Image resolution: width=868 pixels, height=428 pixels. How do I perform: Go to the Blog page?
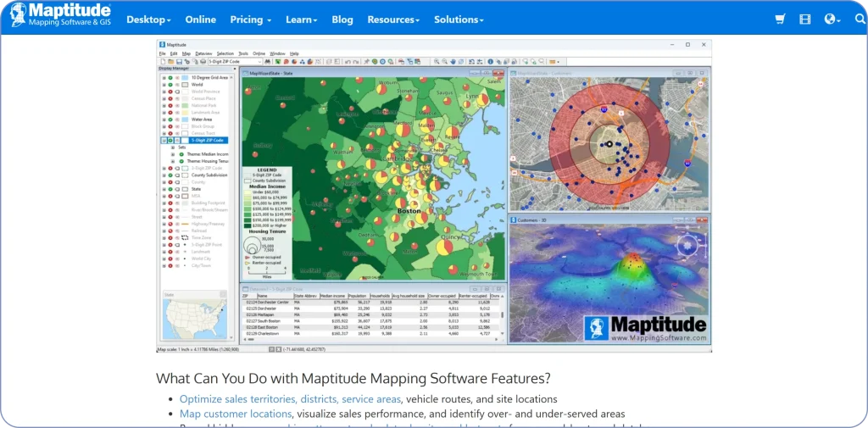[x=342, y=19]
